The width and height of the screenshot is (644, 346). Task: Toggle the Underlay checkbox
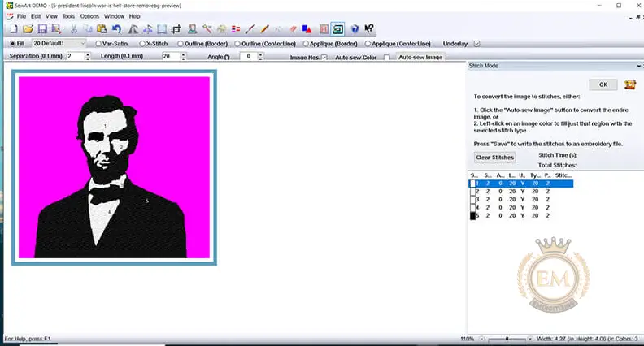tap(476, 44)
